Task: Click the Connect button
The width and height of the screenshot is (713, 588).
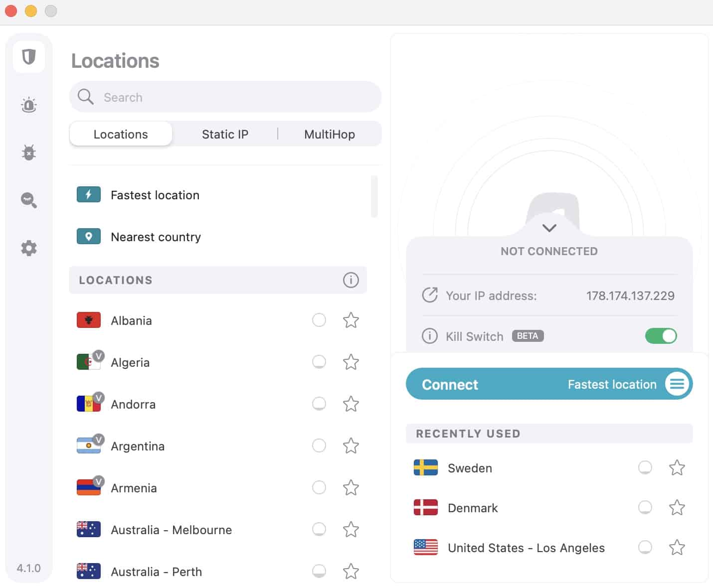Action: click(x=549, y=384)
